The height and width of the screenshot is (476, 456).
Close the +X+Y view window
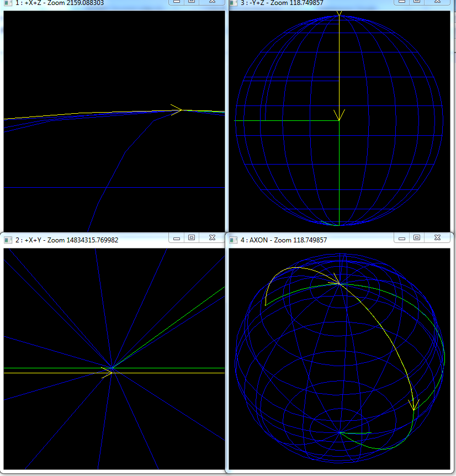click(211, 238)
